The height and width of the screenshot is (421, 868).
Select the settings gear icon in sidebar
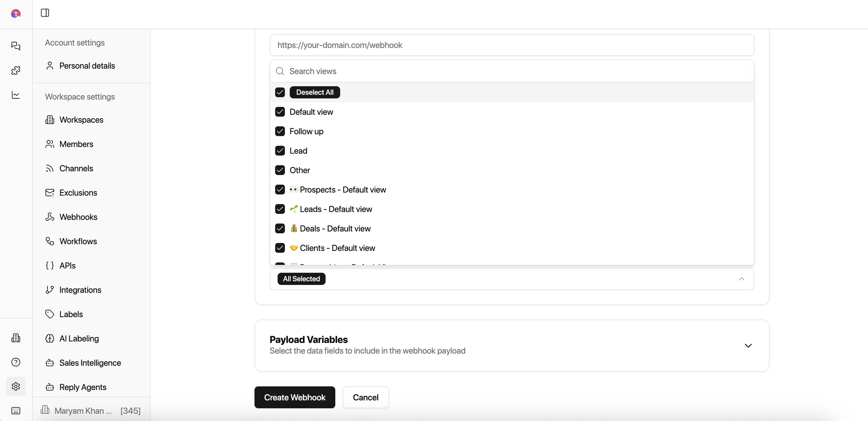pos(16,386)
